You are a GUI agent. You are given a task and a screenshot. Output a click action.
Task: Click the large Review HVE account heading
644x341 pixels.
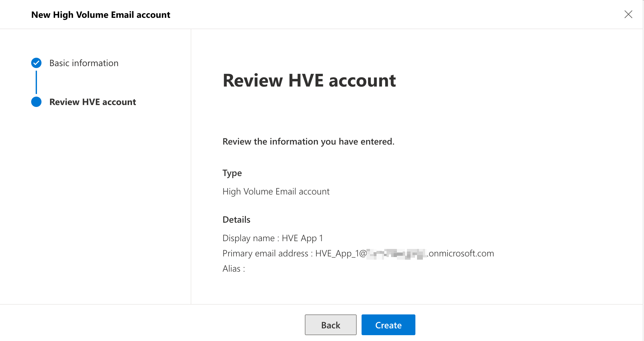coord(309,80)
